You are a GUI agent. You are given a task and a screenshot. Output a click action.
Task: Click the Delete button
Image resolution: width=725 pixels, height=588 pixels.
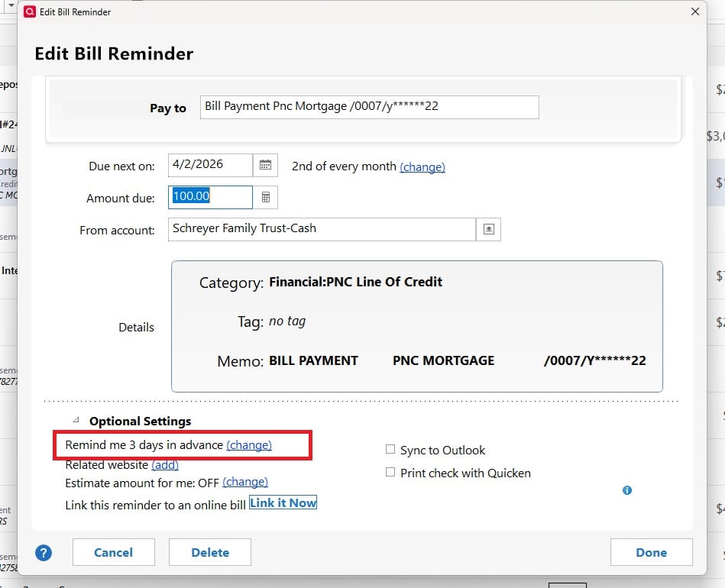[x=210, y=552]
